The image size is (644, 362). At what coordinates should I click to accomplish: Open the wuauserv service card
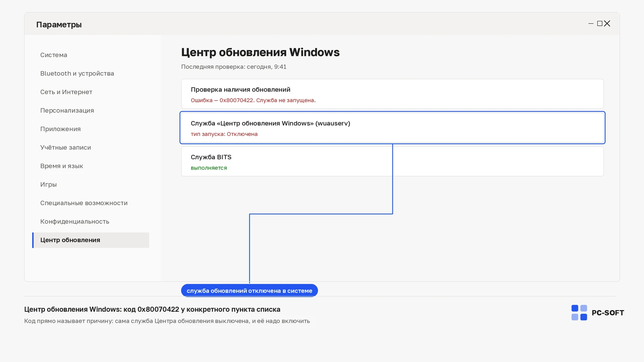coord(392,128)
